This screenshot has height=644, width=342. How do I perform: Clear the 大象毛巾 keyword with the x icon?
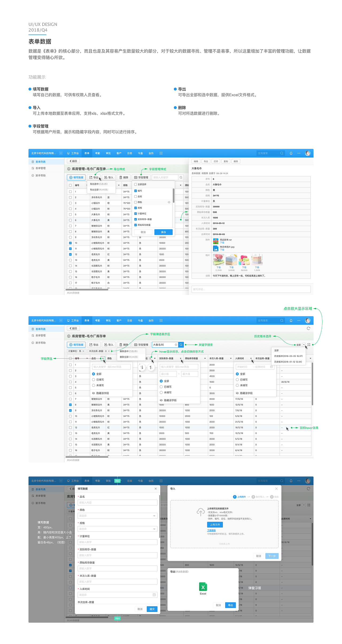tap(176, 345)
